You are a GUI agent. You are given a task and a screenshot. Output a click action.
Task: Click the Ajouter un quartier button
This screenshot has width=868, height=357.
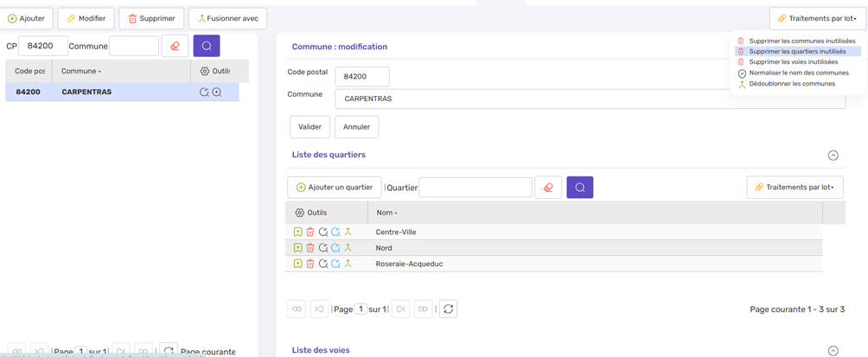[335, 188]
